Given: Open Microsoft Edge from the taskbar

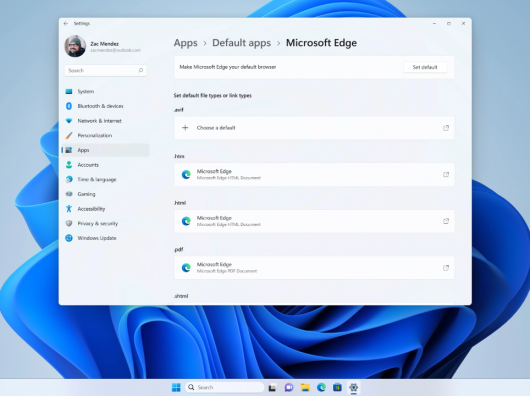Looking at the screenshot, I should (x=321, y=387).
